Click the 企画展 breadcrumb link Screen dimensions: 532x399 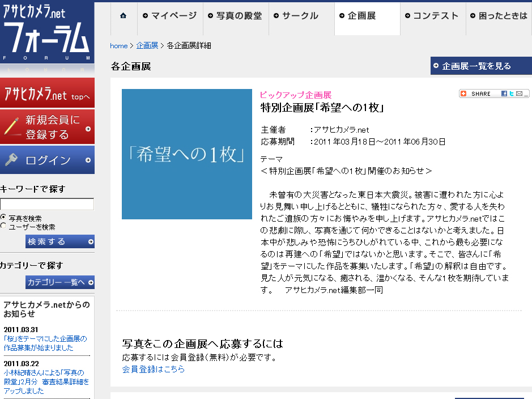pyautogui.click(x=147, y=45)
